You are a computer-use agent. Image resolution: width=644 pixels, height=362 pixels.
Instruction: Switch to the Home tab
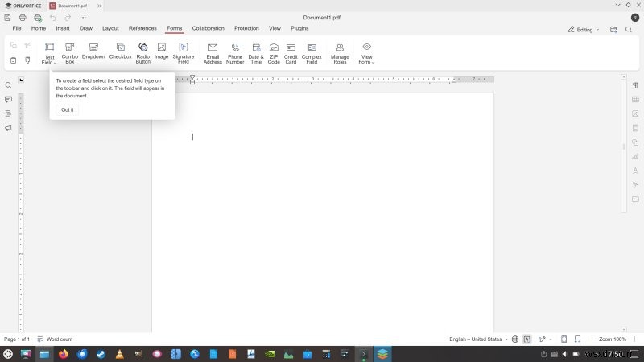[39, 28]
